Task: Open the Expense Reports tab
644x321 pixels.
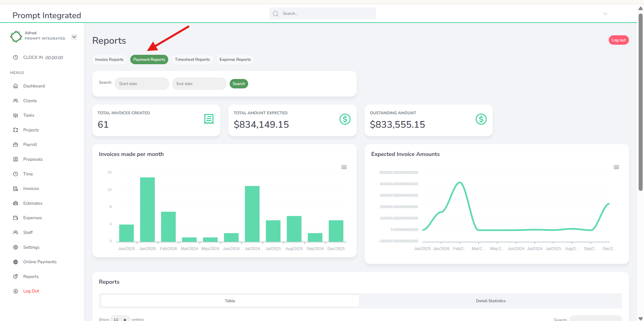Action: click(235, 59)
